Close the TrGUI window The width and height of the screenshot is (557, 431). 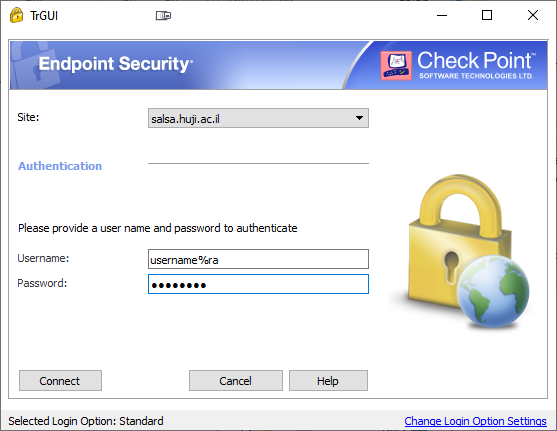(533, 15)
